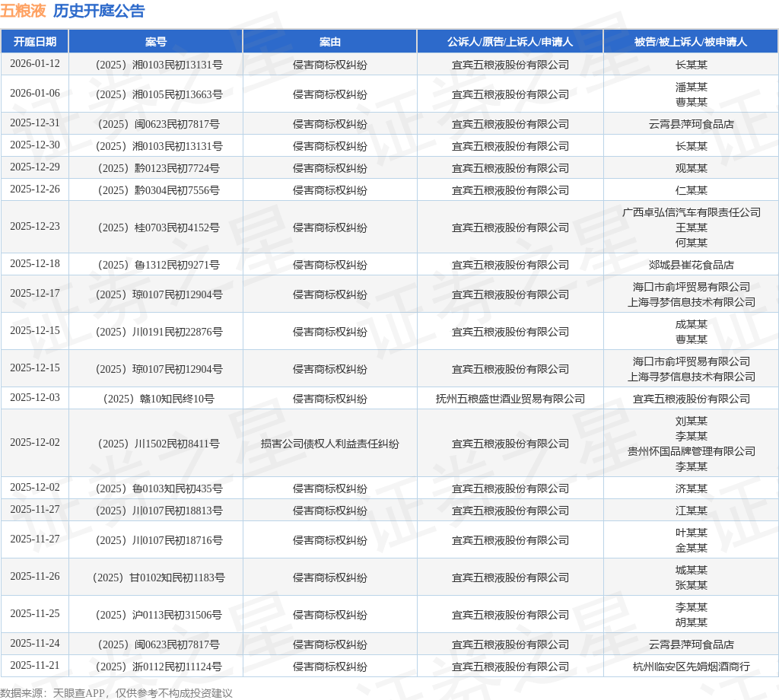Viewport: 779px width, 700px height.
Task: Click the 公诉人/原告/上诉人/申请人 header
Action: click(x=510, y=42)
